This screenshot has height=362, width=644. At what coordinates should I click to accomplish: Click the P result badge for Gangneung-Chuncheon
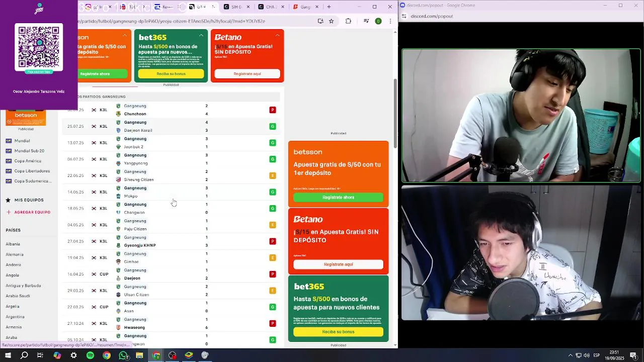click(x=273, y=110)
